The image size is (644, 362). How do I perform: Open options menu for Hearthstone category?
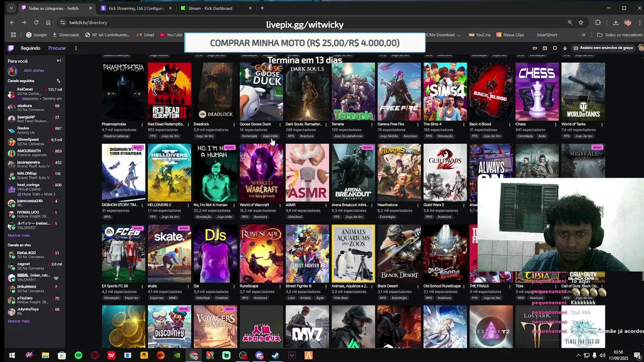(x=418, y=205)
